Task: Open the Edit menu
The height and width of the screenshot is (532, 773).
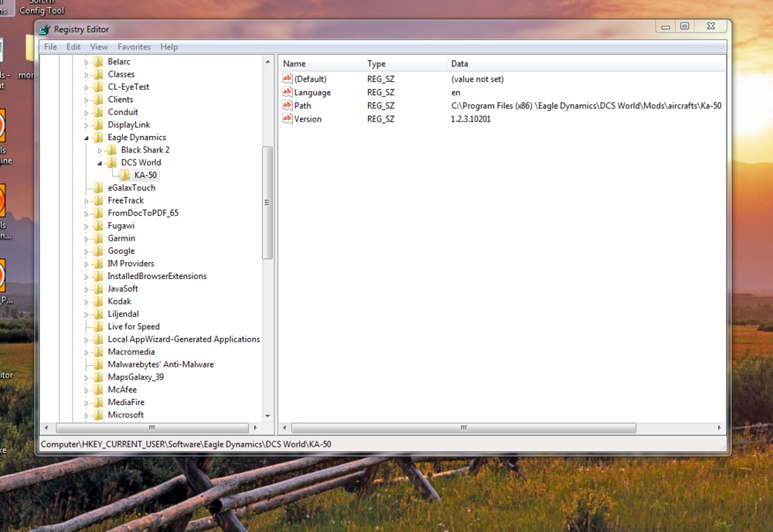Action: tap(73, 47)
